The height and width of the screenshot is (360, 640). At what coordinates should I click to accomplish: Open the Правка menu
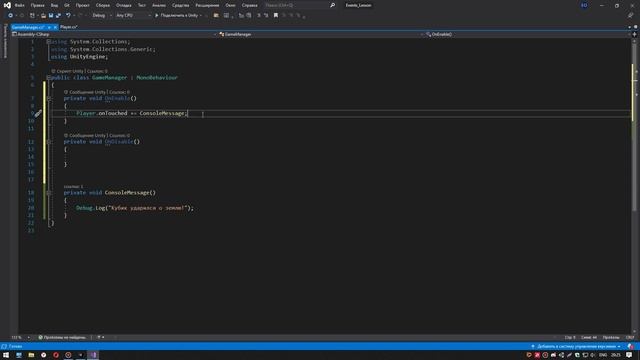(x=38, y=5)
